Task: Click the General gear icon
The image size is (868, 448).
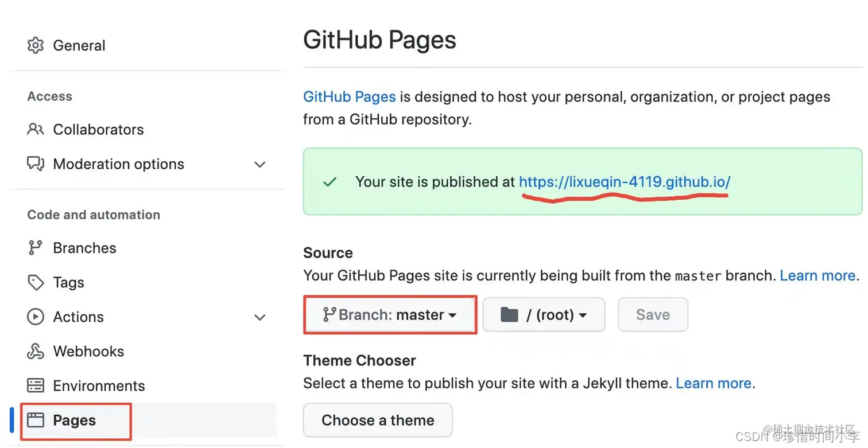Action: pos(36,45)
